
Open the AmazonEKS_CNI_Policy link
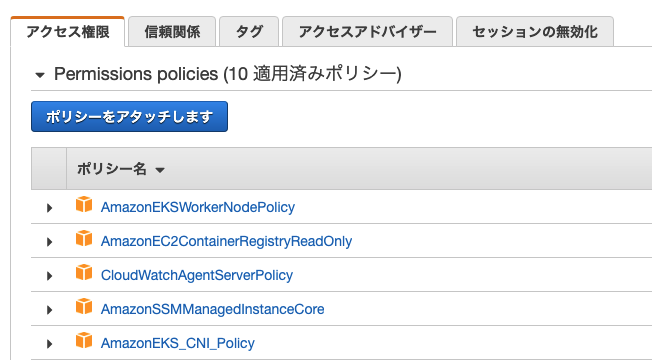pos(178,343)
